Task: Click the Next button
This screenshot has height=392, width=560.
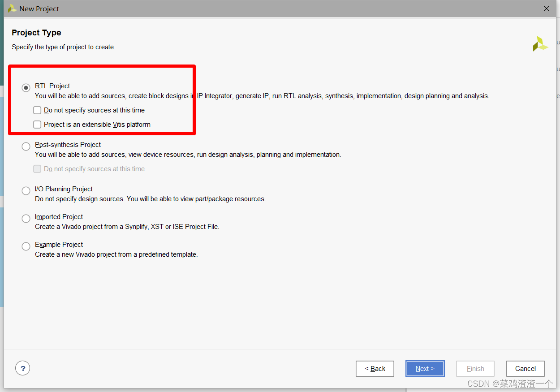Action: (425, 369)
